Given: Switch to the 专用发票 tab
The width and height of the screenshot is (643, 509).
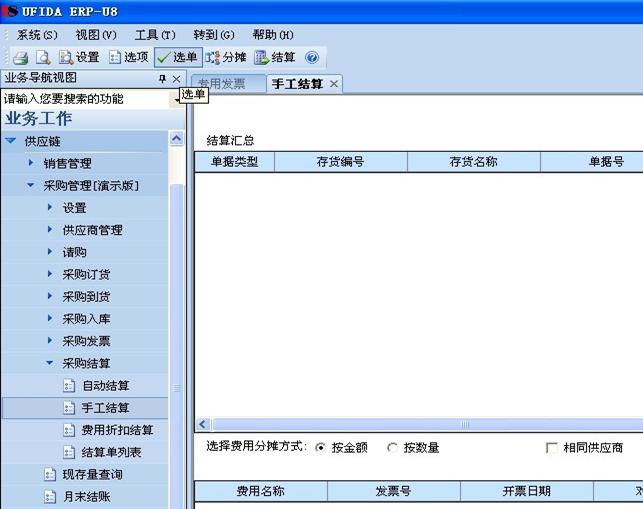Looking at the screenshot, I should coord(228,84).
